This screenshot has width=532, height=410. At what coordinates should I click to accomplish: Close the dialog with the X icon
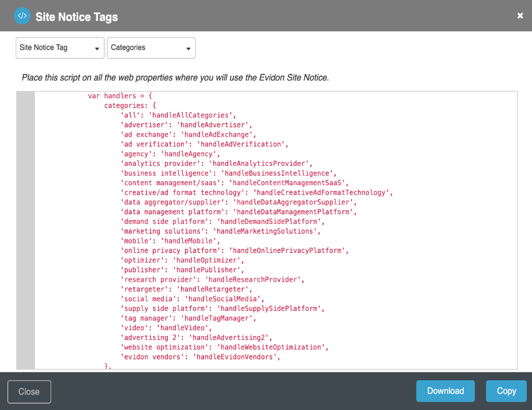click(519, 16)
